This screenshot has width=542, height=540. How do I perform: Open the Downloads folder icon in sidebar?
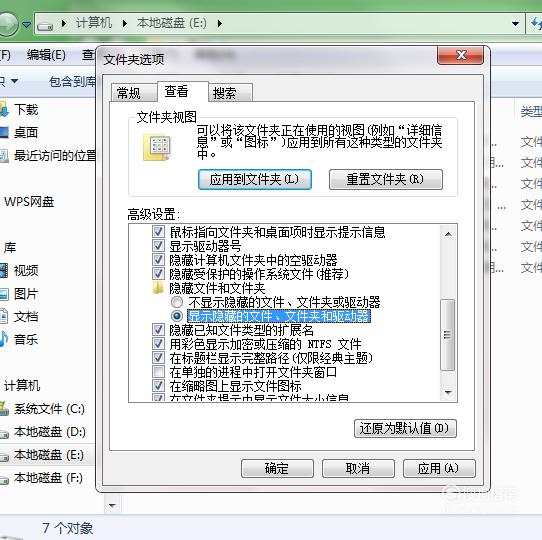pos(3,110)
